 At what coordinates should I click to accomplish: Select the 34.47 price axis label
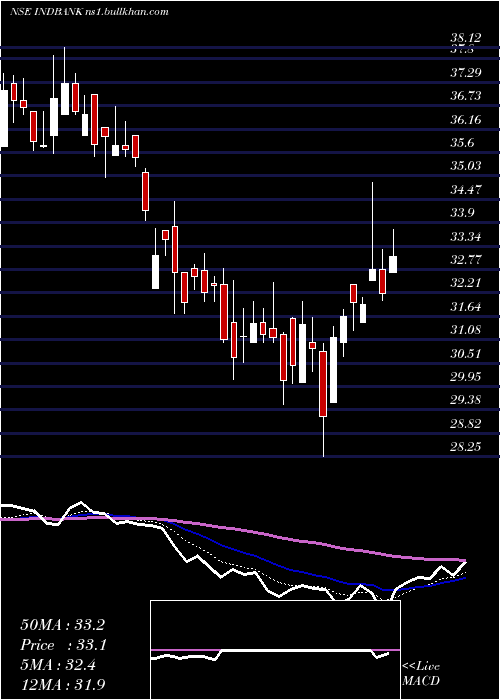[466, 189]
